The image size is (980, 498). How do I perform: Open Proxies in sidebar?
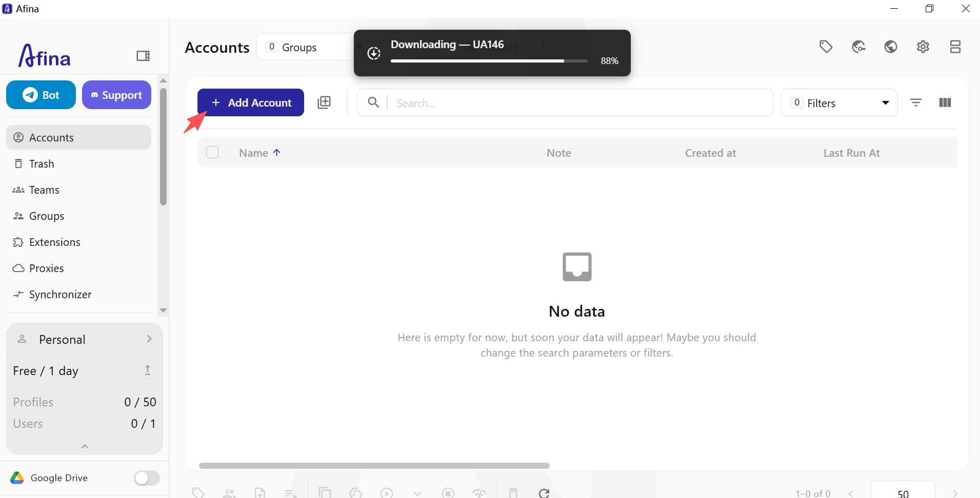(78, 268)
